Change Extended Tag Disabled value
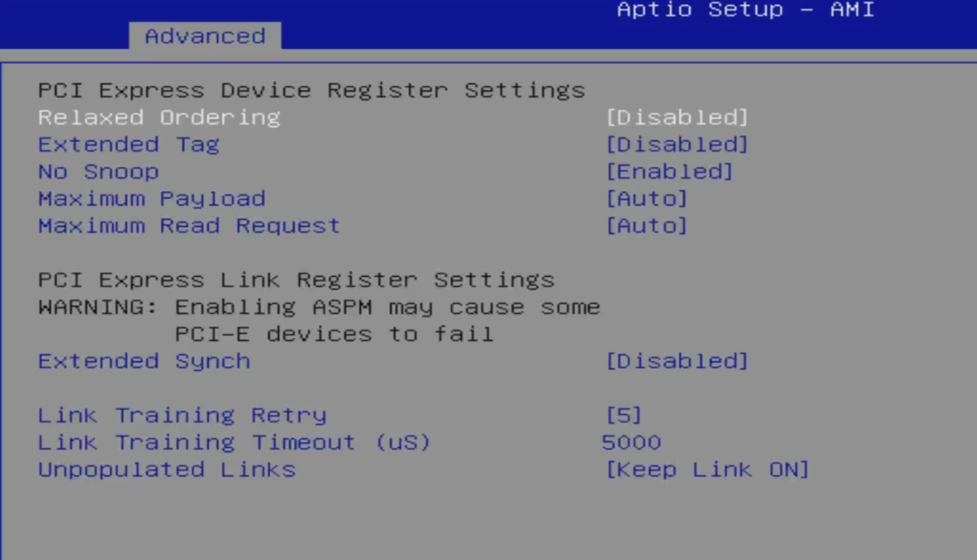 (x=676, y=145)
